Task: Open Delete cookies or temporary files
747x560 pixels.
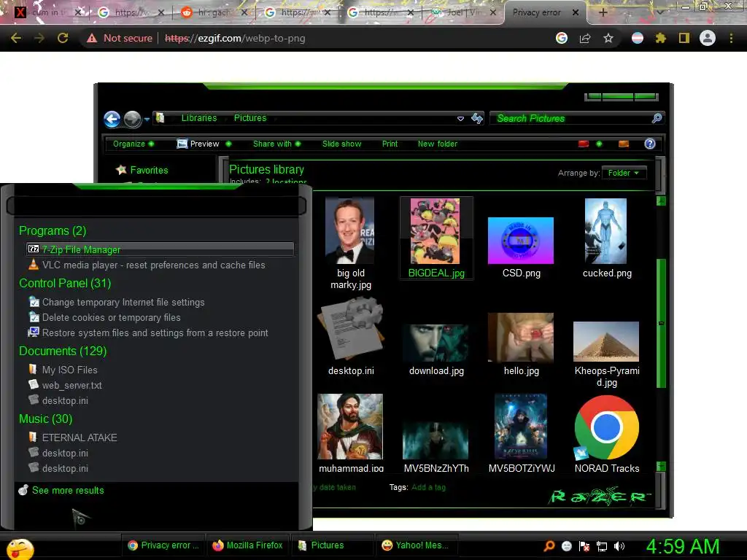Action: [x=105, y=317]
